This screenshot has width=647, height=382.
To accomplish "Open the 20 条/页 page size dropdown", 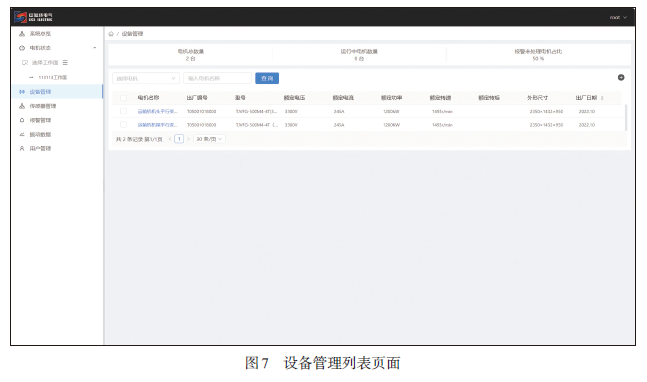I will point(209,139).
